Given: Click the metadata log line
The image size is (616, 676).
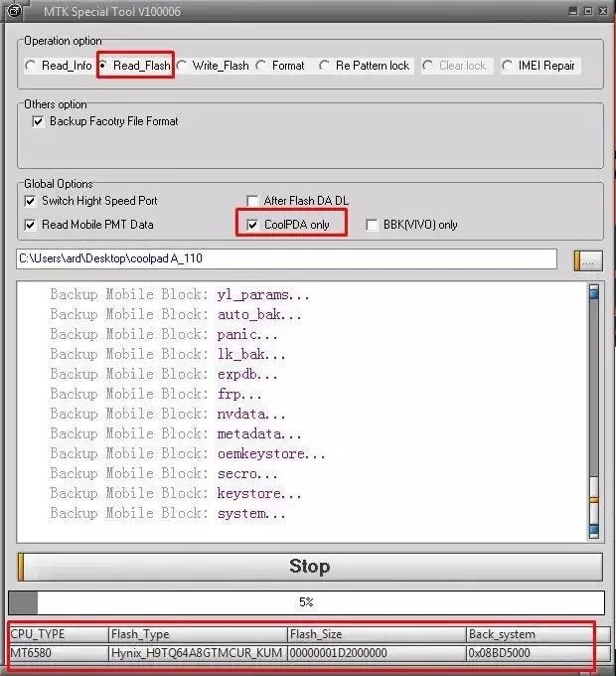Looking at the screenshot, I should pos(176,433).
